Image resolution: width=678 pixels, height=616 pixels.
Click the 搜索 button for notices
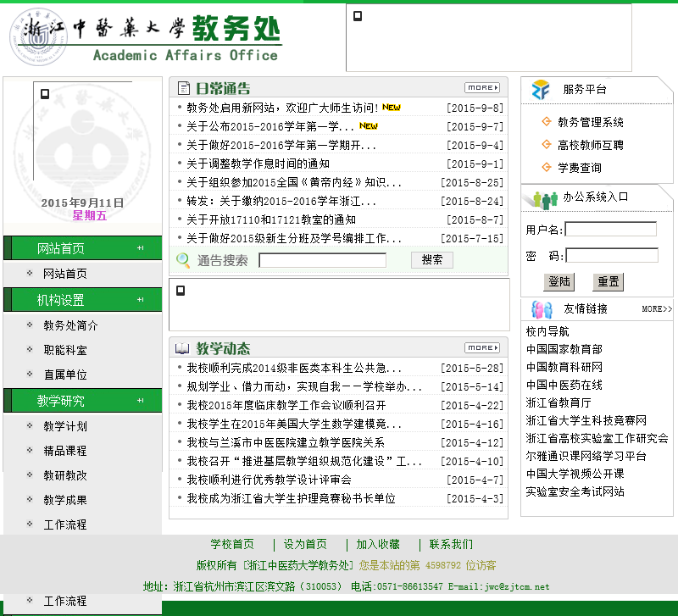click(x=432, y=260)
